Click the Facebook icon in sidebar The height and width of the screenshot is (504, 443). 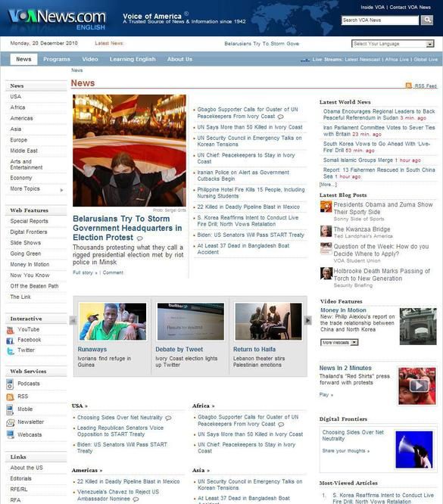click(x=10, y=341)
